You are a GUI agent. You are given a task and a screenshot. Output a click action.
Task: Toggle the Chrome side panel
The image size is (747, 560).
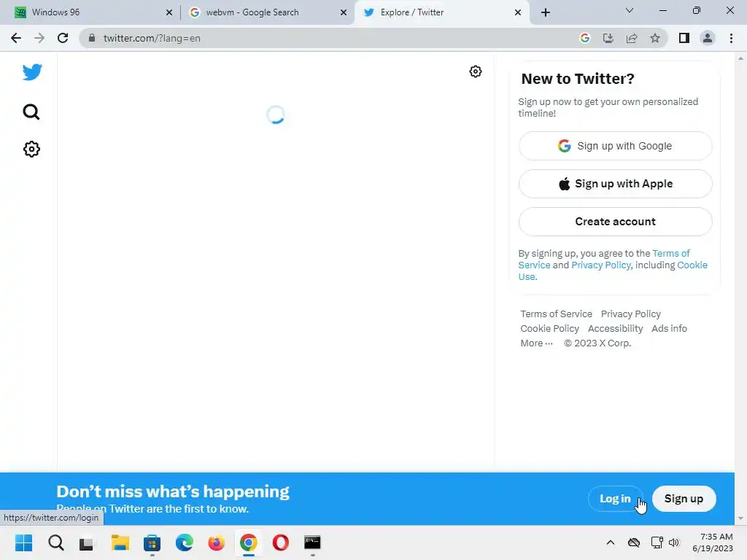(x=684, y=38)
